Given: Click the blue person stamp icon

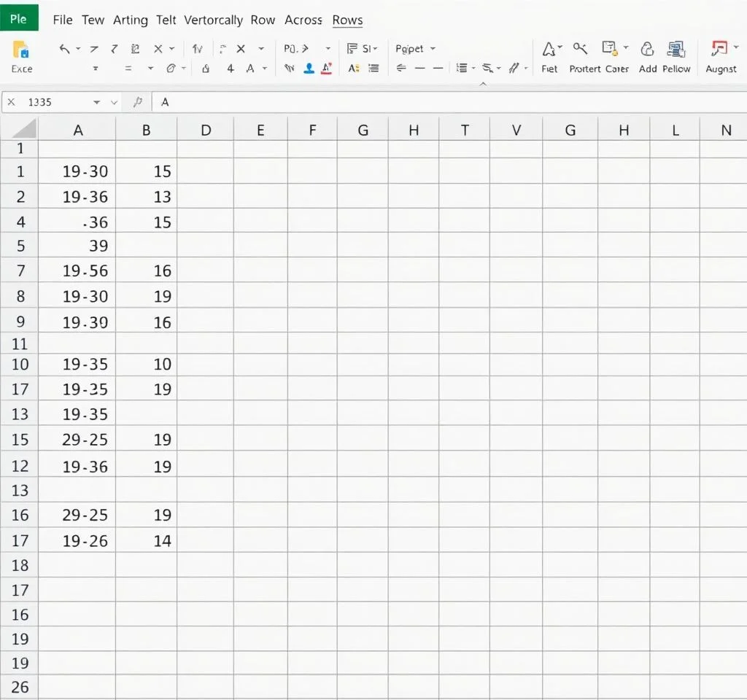Looking at the screenshot, I should click(x=309, y=68).
